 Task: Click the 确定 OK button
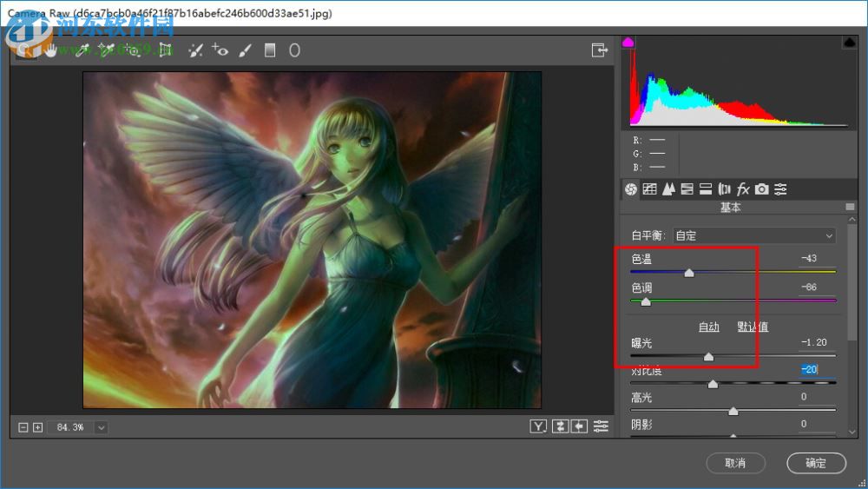(816, 463)
